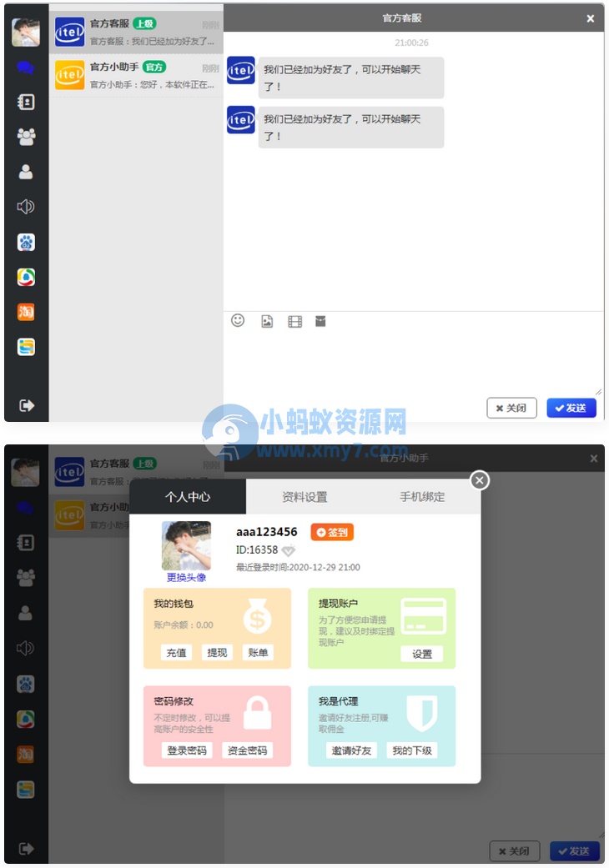Switch to the 个人中心 tab

point(188,497)
